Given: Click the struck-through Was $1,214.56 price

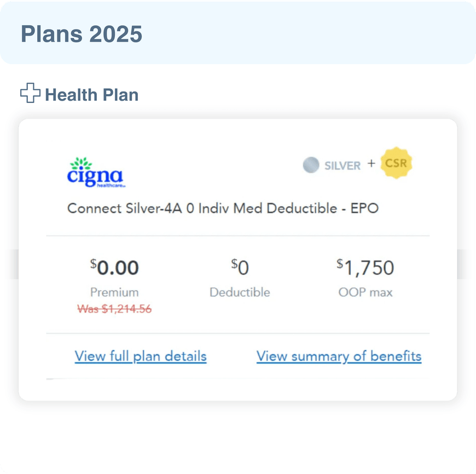Looking at the screenshot, I should [114, 309].
